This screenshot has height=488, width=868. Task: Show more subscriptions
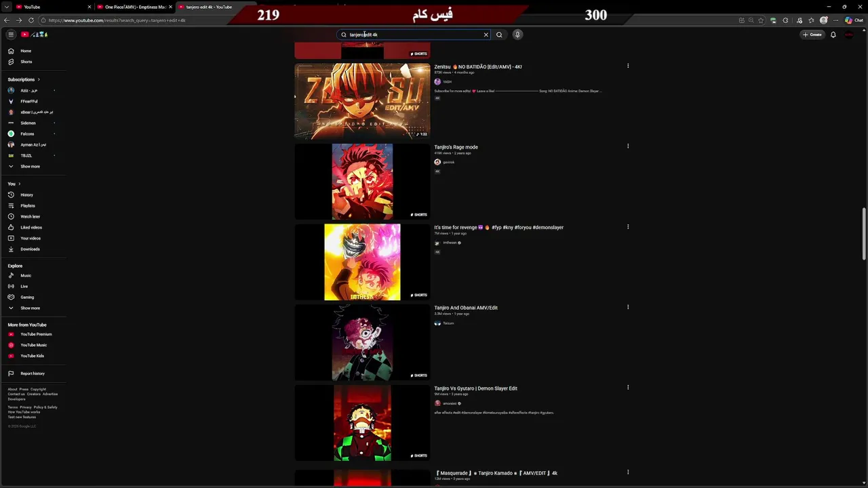33,166
